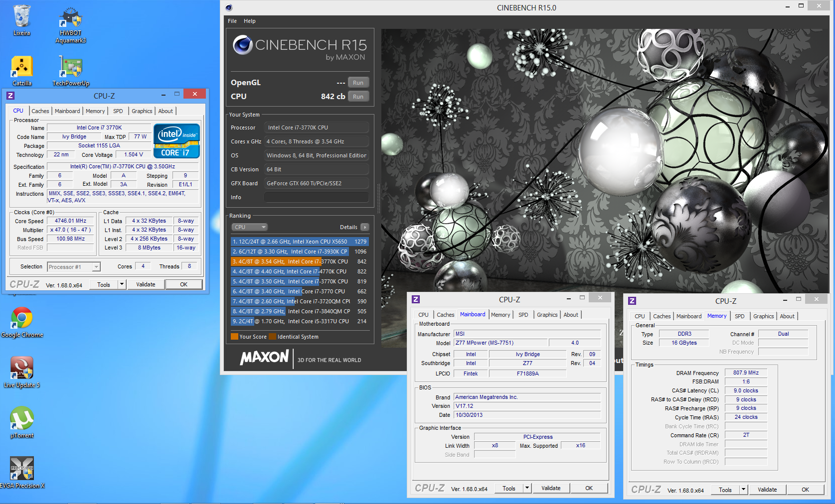The width and height of the screenshot is (835, 504).
Task: Open Tools dropdown arrow in the CPU tab CPU-Z window
Action: point(122,284)
